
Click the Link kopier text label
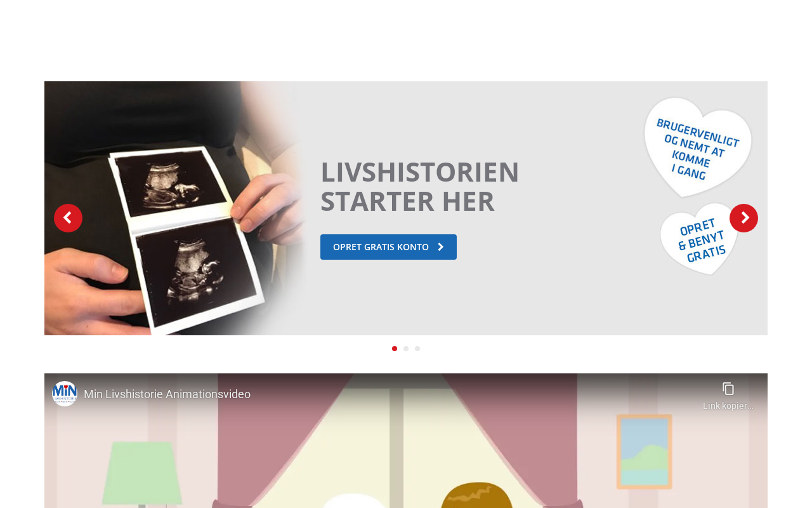(728, 406)
